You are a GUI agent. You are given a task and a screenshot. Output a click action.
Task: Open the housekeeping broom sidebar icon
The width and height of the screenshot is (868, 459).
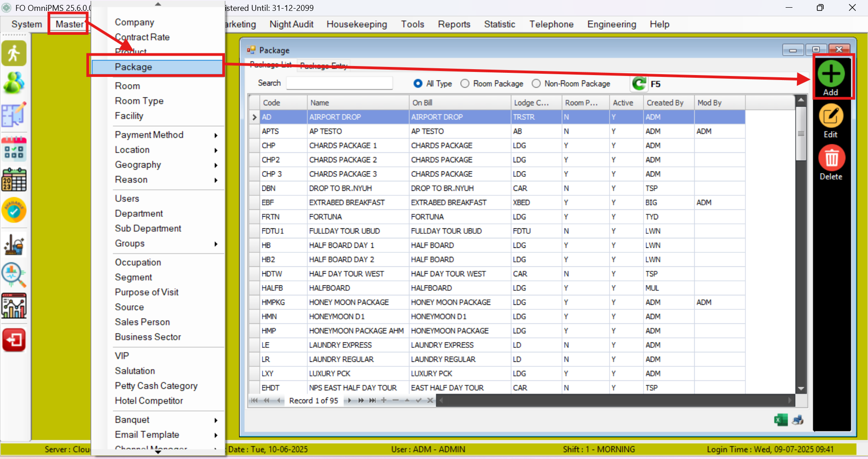(x=14, y=245)
